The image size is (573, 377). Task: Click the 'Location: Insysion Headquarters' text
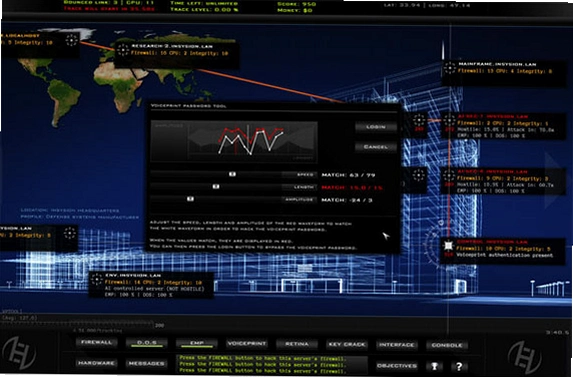click(70, 210)
